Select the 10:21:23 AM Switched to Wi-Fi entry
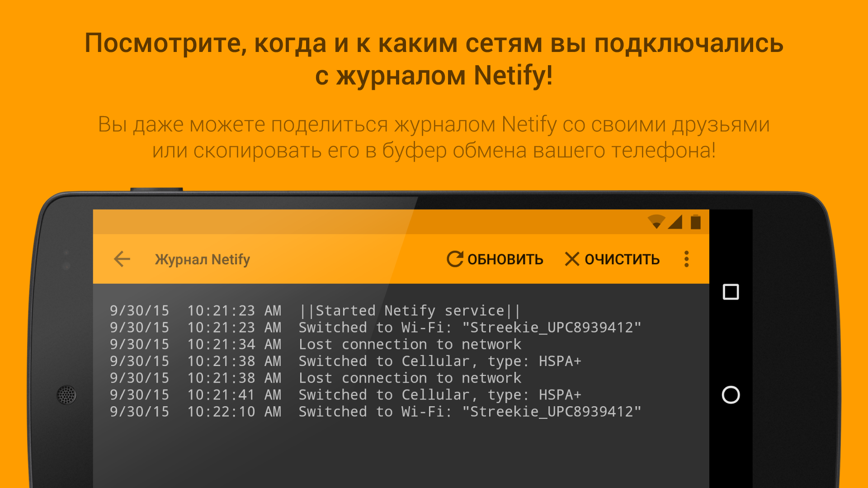 pyautogui.click(x=375, y=327)
